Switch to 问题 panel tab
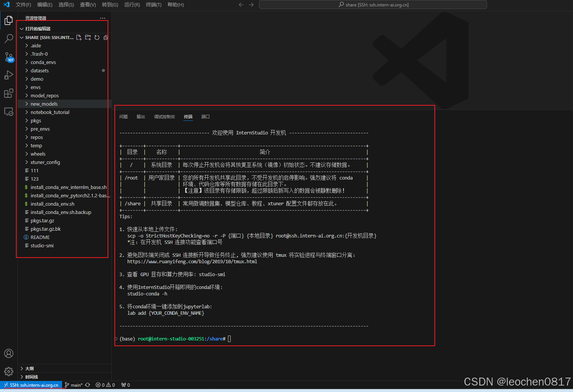The image size is (573, 392). click(x=123, y=117)
